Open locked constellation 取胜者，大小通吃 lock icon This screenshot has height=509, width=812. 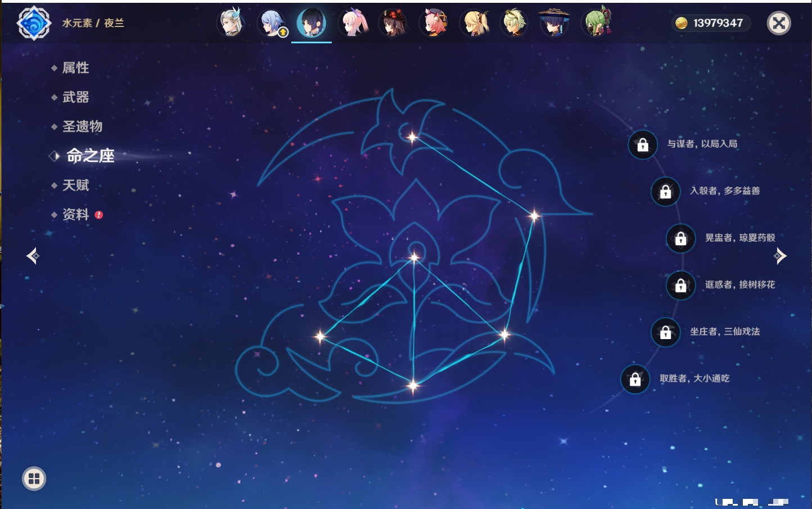635,379
